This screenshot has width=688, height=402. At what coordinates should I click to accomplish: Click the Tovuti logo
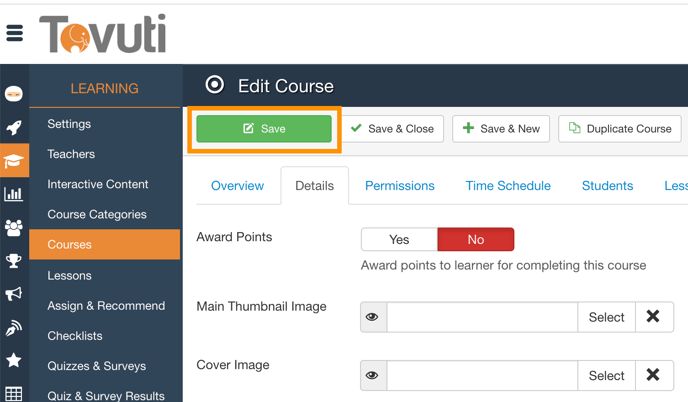[x=102, y=36]
